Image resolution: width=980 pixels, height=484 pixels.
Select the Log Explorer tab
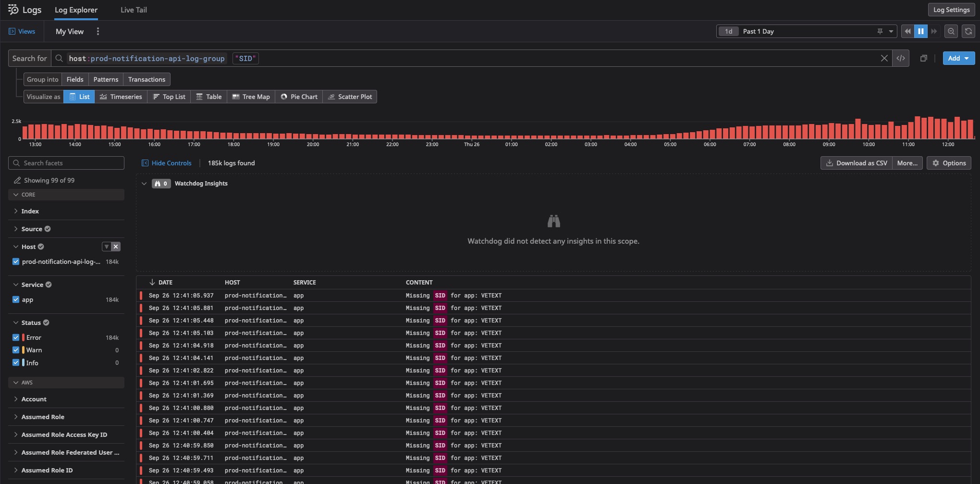(76, 10)
